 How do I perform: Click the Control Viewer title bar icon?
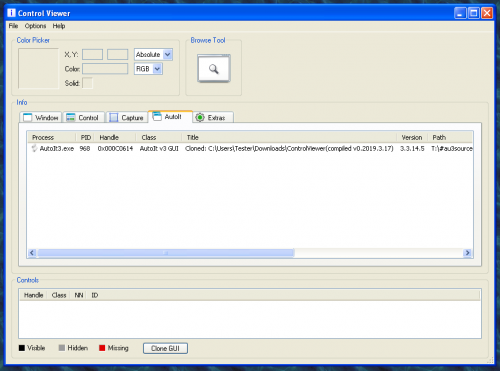point(11,13)
